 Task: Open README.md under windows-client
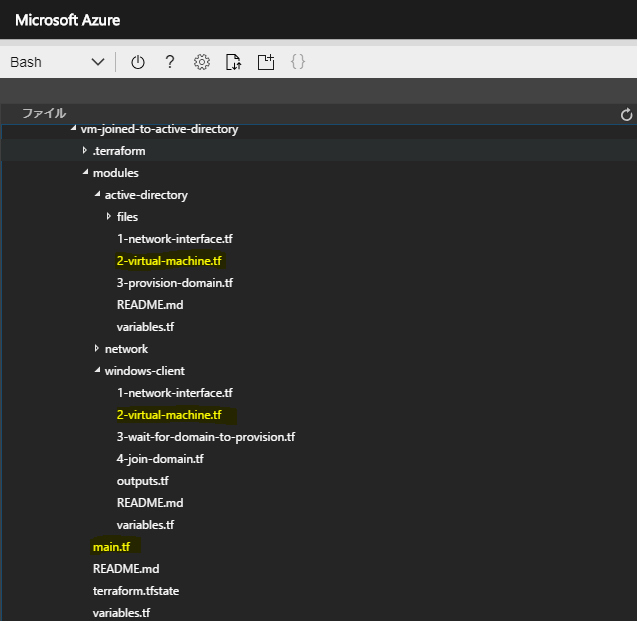pyautogui.click(x=150, y=503)
